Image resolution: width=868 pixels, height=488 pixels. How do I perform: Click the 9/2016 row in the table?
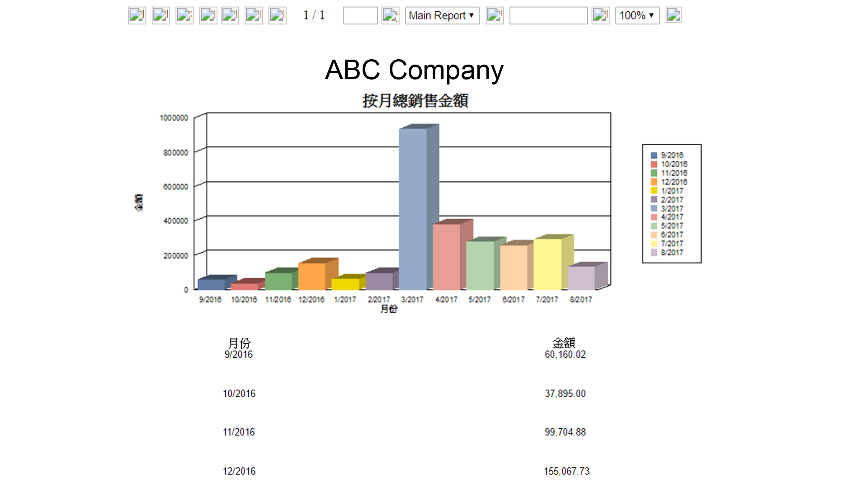239,355
